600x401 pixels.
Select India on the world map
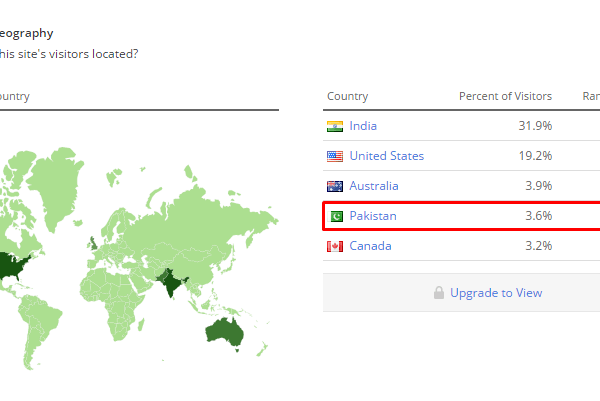(171, 282)
